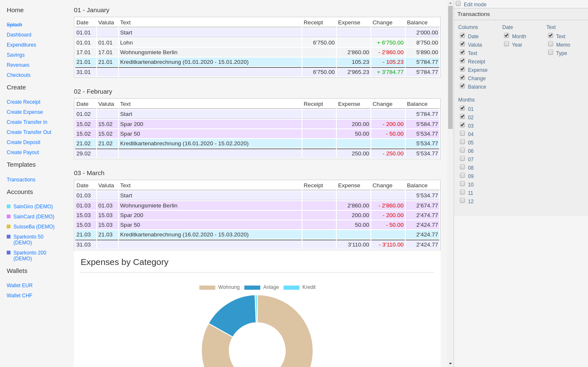This screenshot has height=367, width=588.
Task: Click the yellow SuisseBa account color square
Action: [8, 226]
